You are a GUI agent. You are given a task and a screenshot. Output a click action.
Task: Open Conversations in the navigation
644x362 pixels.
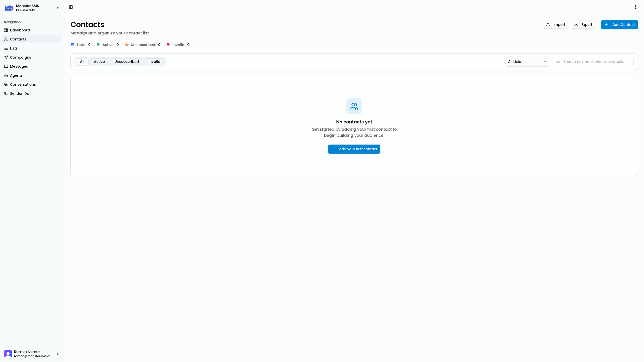coord(32,84)
